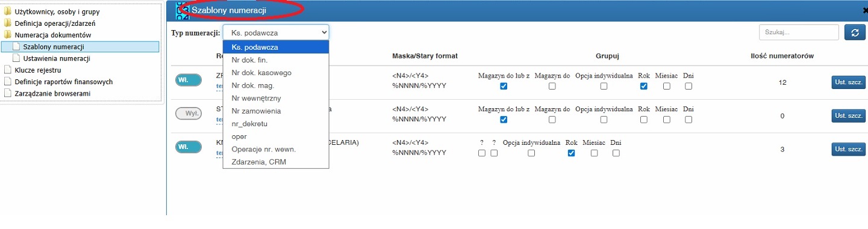The width and height of the screenshot is (868, 229).
Task: Uncheck Magazyn do lub z in 0-numerators row
Action: coord(504,120)
